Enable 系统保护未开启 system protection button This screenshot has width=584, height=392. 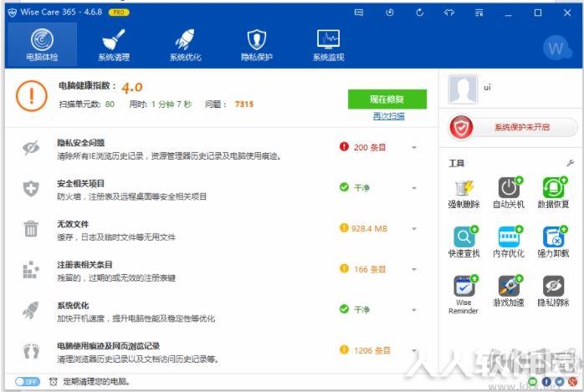coord(513,127)
